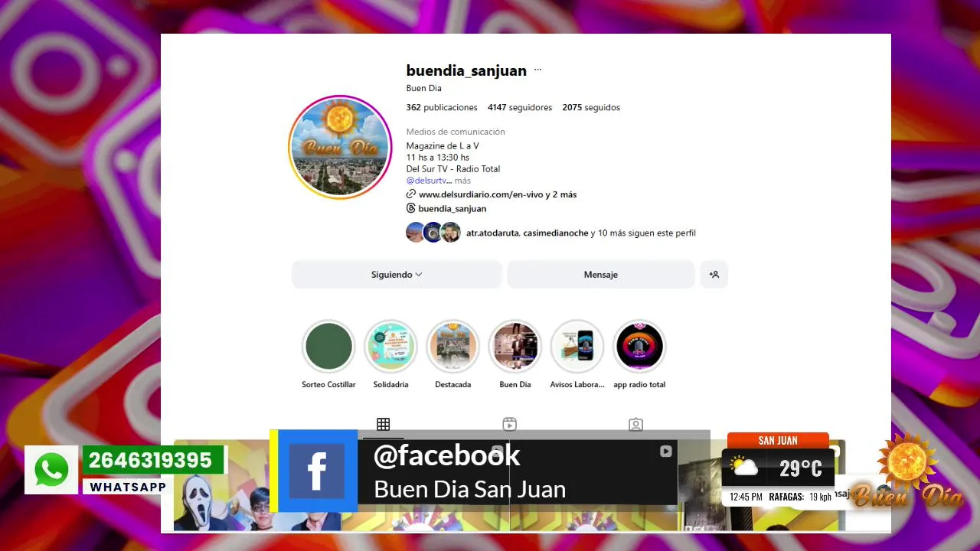Open the Solidadria story highlight
Viewport: 980px width, 551px height.
tap(390, 346)
